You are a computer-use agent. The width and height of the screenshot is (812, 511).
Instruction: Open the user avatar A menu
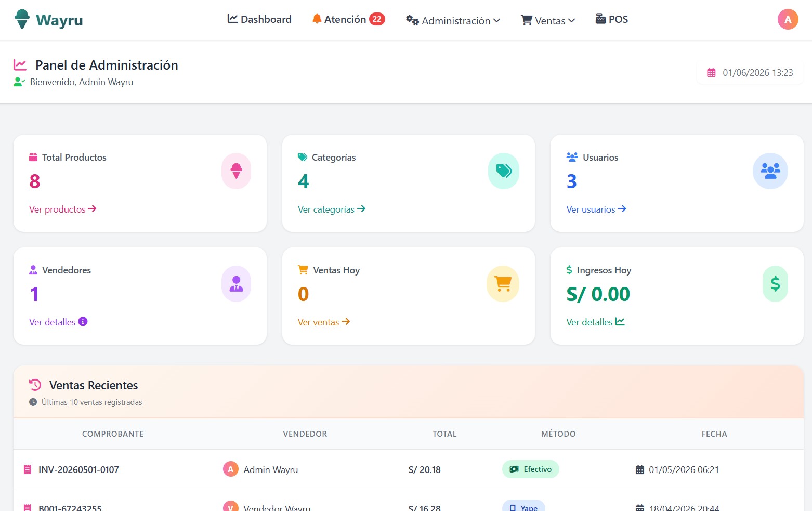coord(788,20)
